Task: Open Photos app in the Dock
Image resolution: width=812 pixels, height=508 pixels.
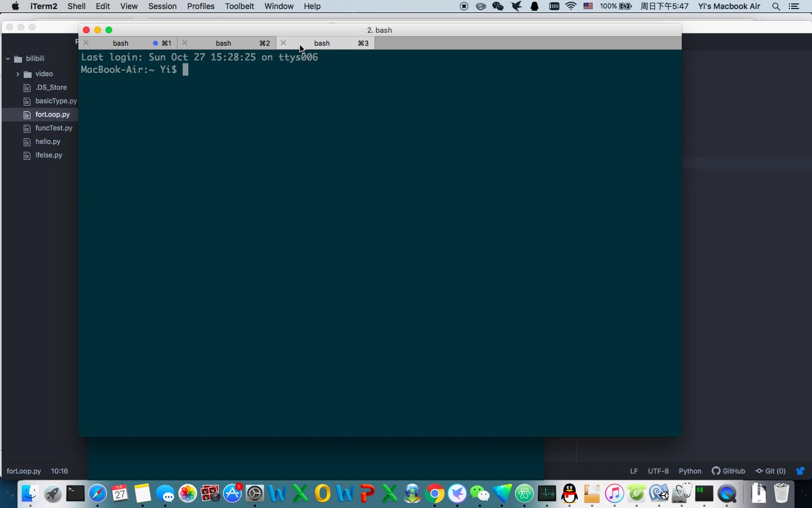Action: [x=188, y=494]
